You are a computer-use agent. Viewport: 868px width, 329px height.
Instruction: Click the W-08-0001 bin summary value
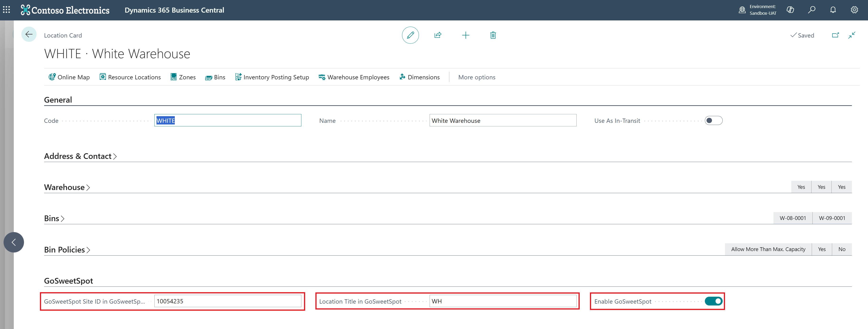(x=792, y=218)
